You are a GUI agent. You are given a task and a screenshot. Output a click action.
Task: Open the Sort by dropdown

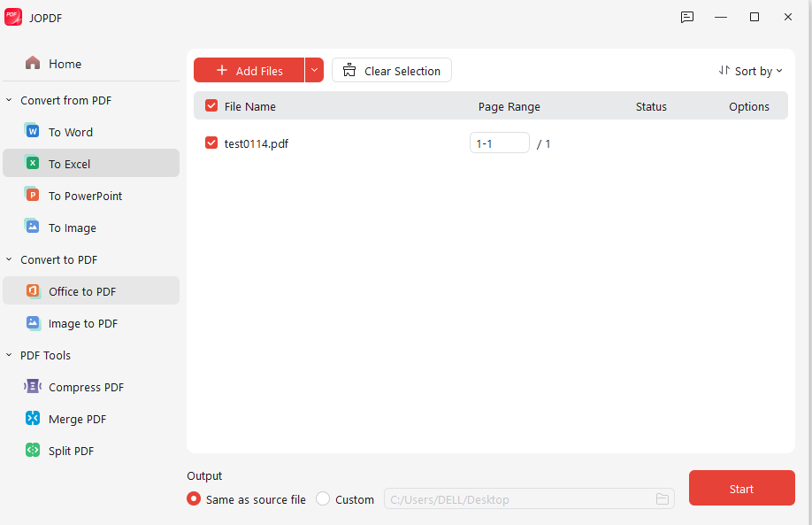coord(750,71)
